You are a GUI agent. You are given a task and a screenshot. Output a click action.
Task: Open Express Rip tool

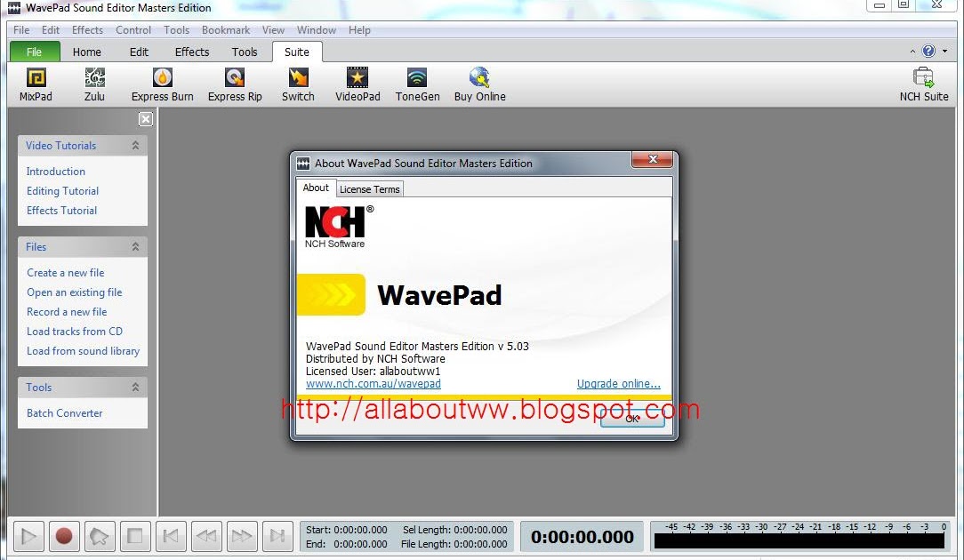coord(235,84)
